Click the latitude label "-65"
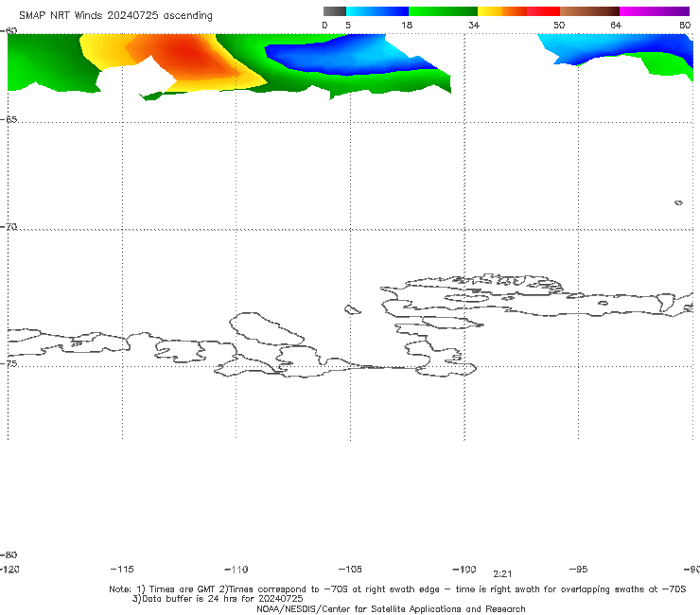The width and height of the screenshot is (700, 615). pyautogui.click(x=9, y=120)
